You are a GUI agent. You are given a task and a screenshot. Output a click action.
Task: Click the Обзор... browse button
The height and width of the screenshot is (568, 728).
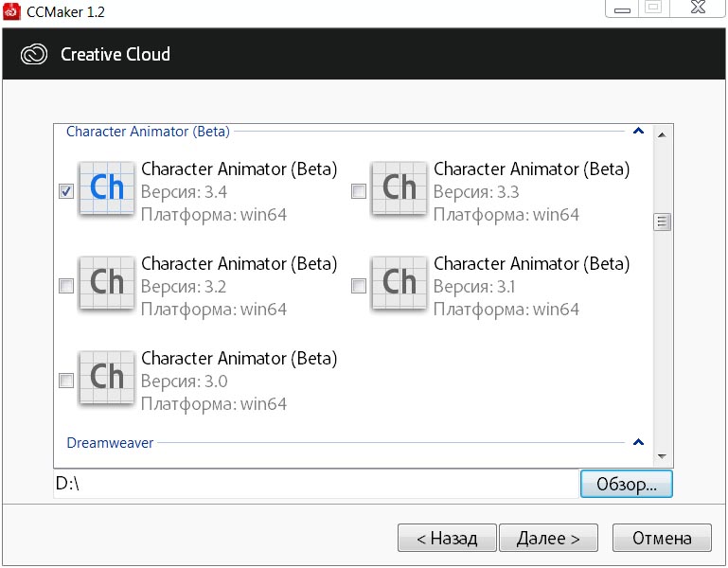627,484
